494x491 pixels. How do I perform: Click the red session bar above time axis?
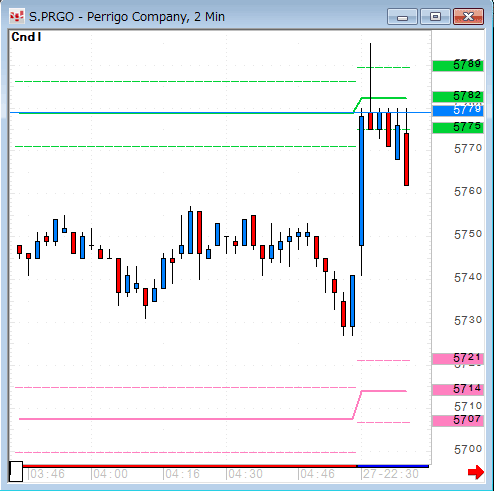(x=190, y=466)
